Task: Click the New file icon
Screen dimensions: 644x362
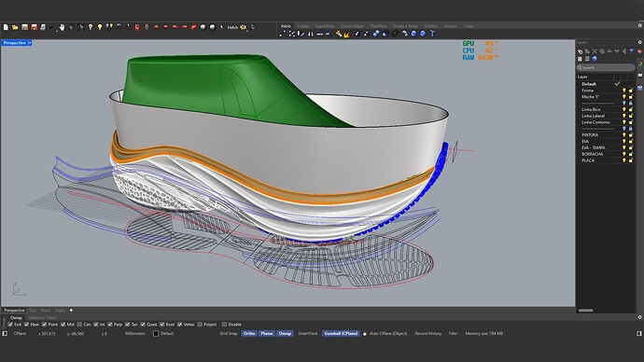Action: tap(6, 27)
